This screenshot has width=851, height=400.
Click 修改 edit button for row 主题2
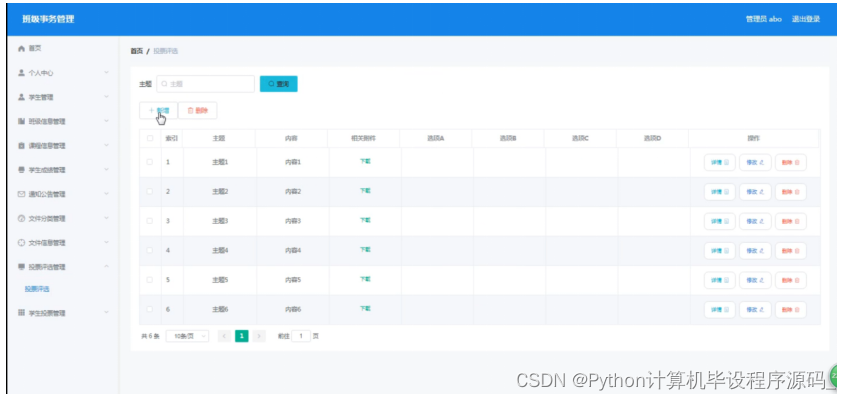(x=755, y=192)
